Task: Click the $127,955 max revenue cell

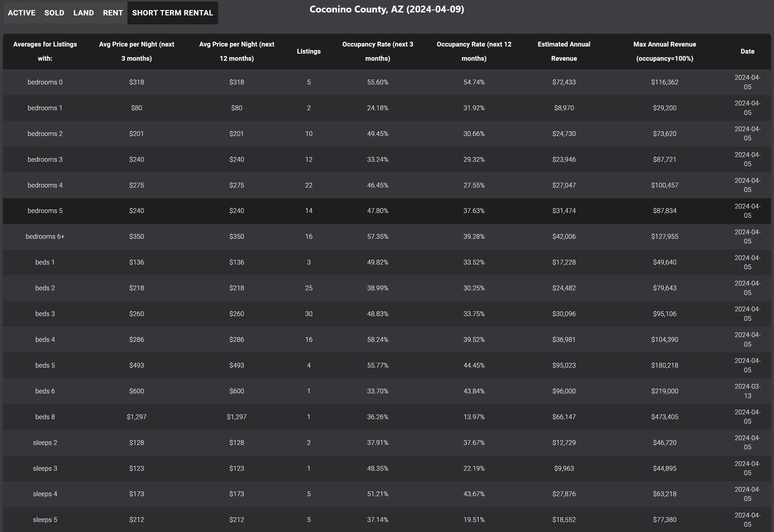Action: (x=665, y=236)
